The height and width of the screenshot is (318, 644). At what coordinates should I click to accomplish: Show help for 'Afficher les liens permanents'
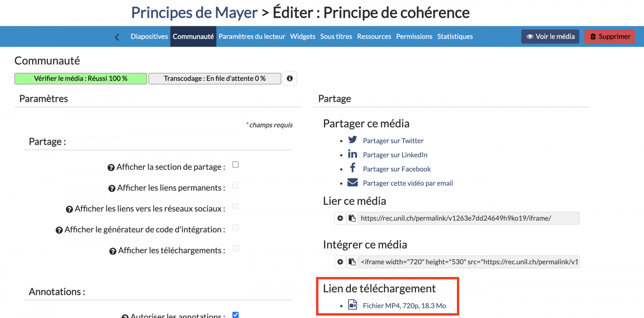(x=112, y=188)
